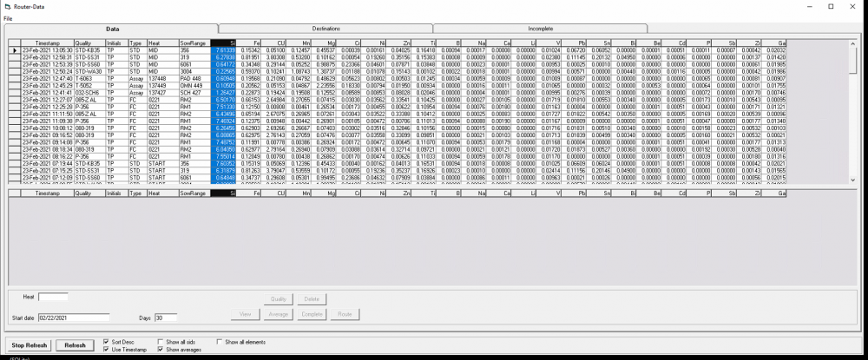Click the Timestamp header in lower grid
The image size is (868, 360).
coord(48,193)
